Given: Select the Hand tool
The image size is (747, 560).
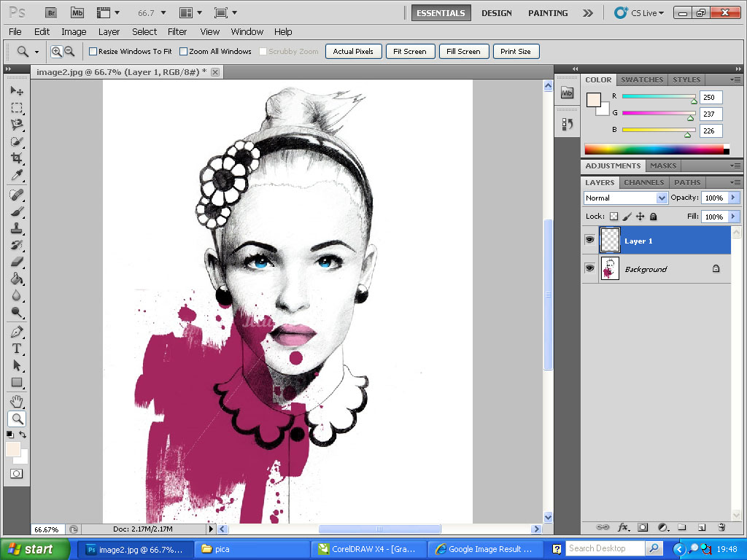Looking at the screenshot, I should click(x=18, y=402).
